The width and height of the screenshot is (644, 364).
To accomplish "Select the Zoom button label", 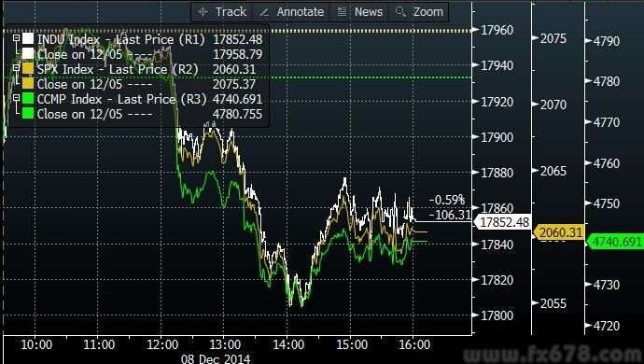I will 428,12.
